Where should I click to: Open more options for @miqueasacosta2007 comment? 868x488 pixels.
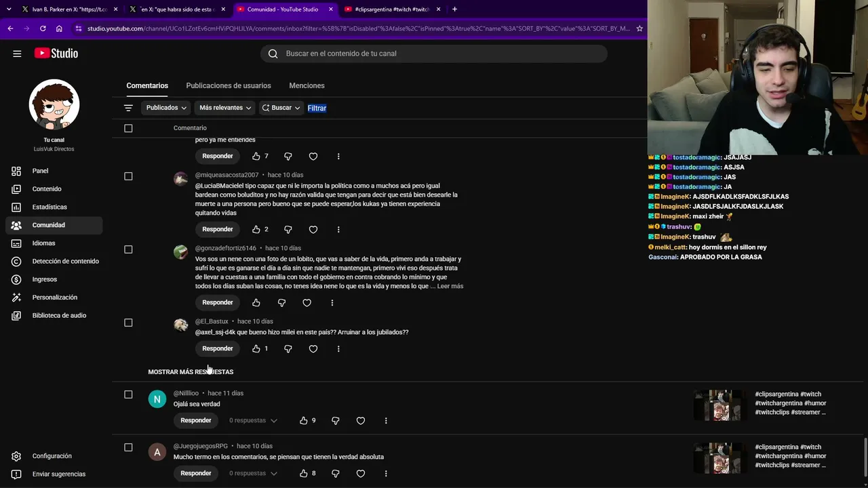(338, 229)
